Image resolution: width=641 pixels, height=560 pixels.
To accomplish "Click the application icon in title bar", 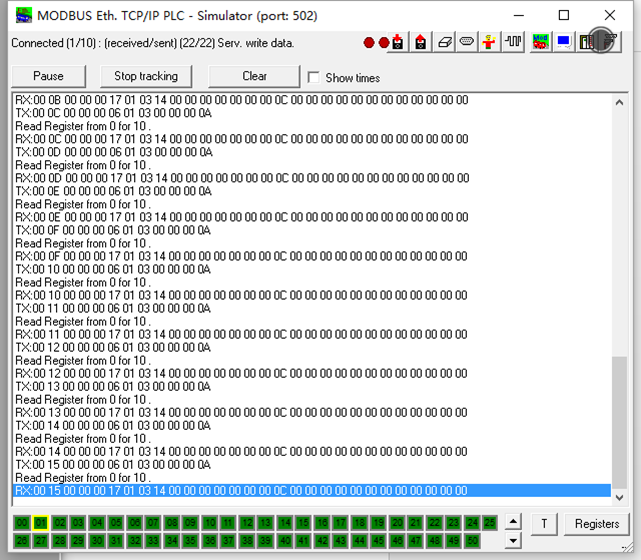I will [x=24, y=16].
